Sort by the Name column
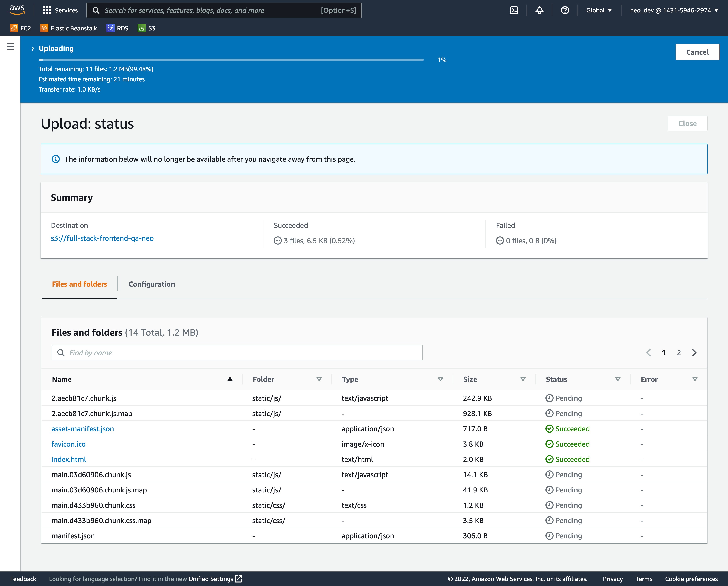The height and width of the screenshot is (586, 728). (x=142, y=379)
